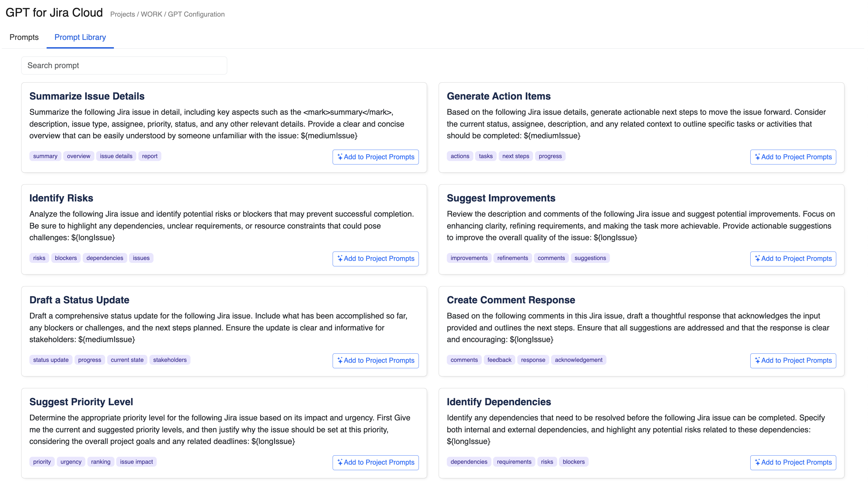
Task: Open the WORK breadcrumb link
Action: [151, 14]
